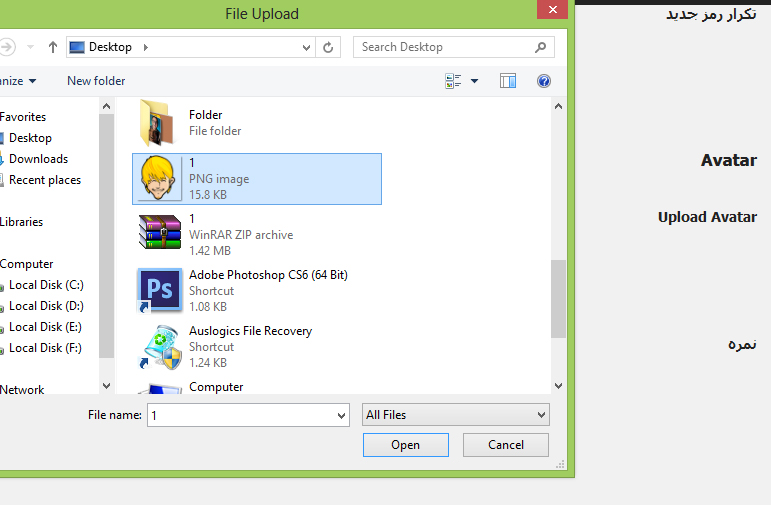Open the address bar history dropdown
771x505 pixels.
[306, 47]
